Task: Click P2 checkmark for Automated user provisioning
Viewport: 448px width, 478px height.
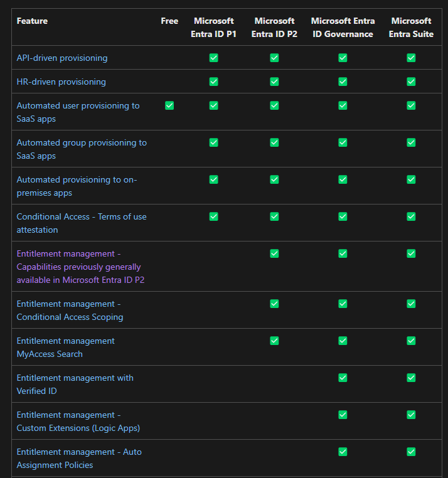Action: click(274, 105)
